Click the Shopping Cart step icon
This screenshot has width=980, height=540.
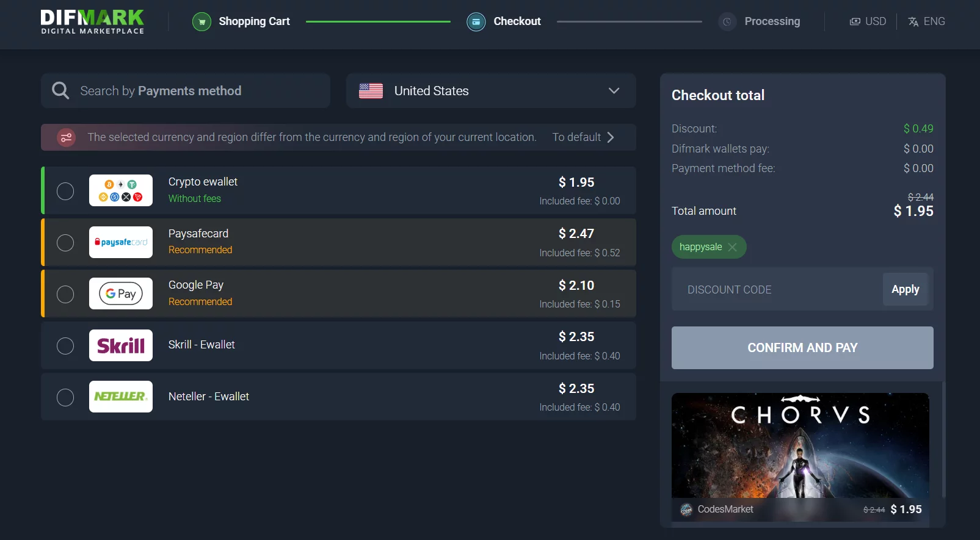tap(201, 22)
